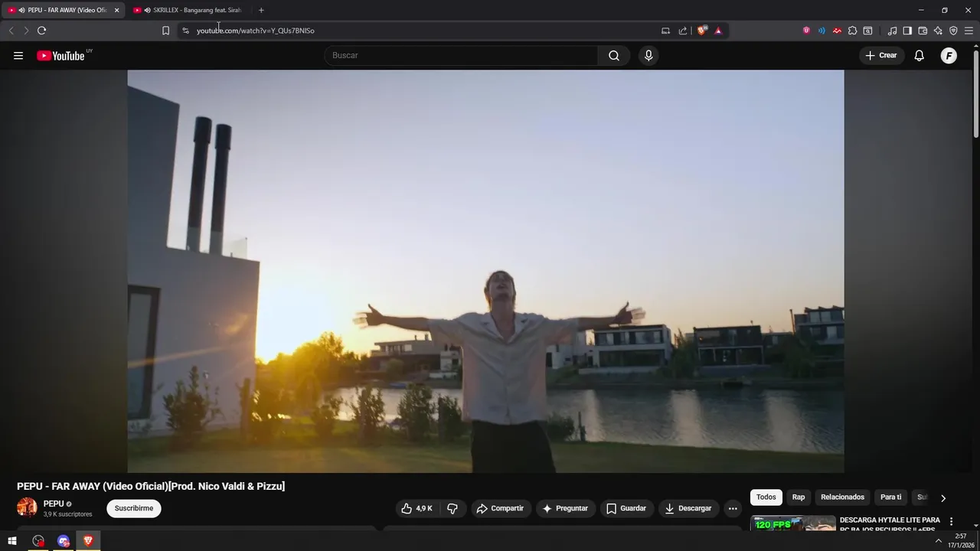Click the pink U extension icon
Screen dimensions: 980x551
point(806,31)
